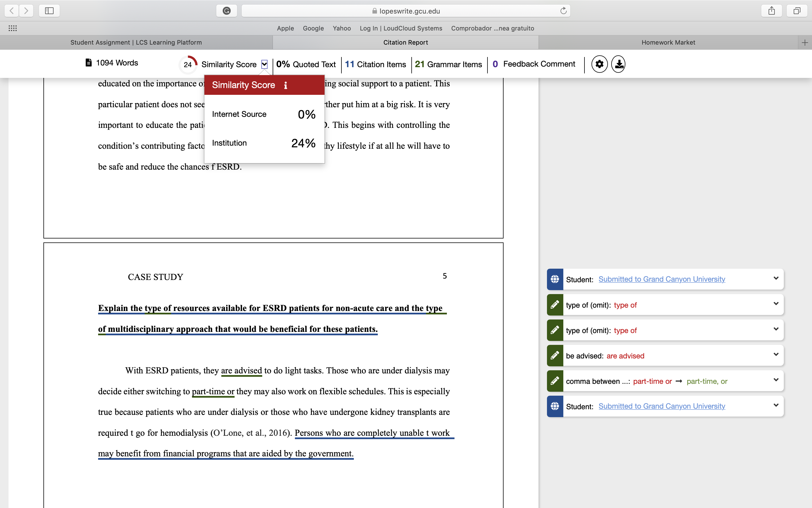Click the pencil icon on 'comma between' card
The height and width of the screenshot is (508, 812).
[555, 381]
